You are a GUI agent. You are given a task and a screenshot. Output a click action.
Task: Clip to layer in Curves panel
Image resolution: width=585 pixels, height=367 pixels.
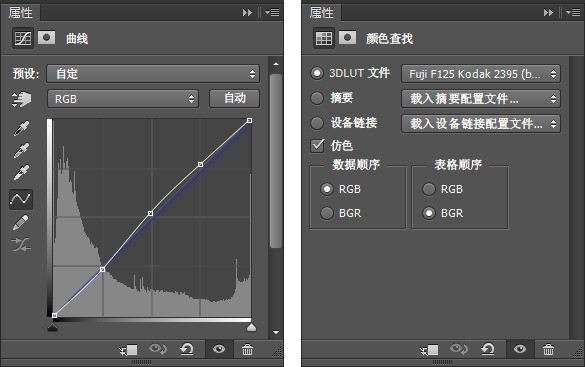pyautogui.click(x=128, y=350)
